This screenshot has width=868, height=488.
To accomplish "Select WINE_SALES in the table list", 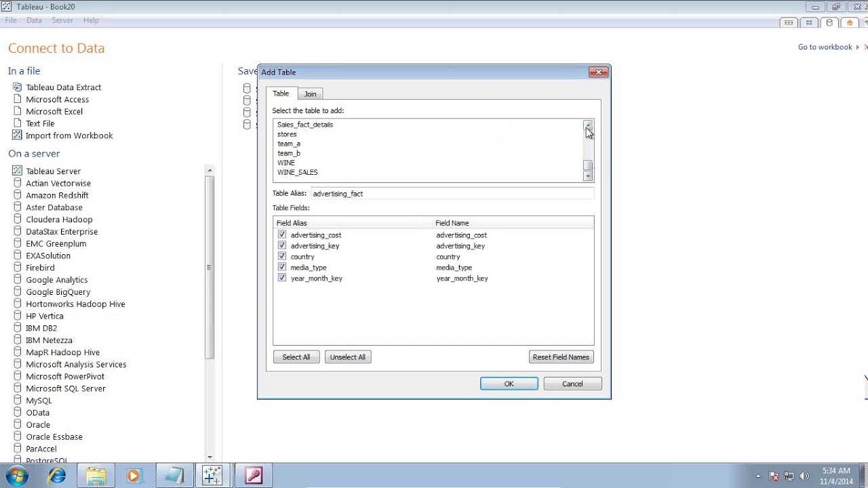I will (297, 172).
